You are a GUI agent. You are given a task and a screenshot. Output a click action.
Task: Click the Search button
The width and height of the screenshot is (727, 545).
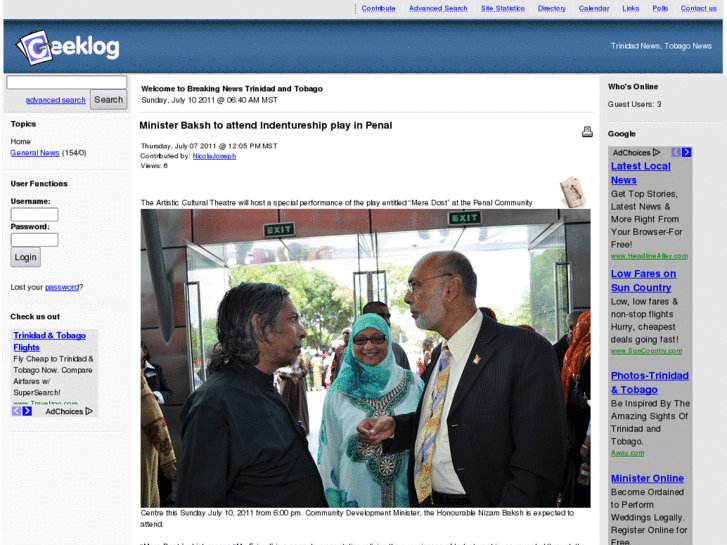tap(108, 100)
